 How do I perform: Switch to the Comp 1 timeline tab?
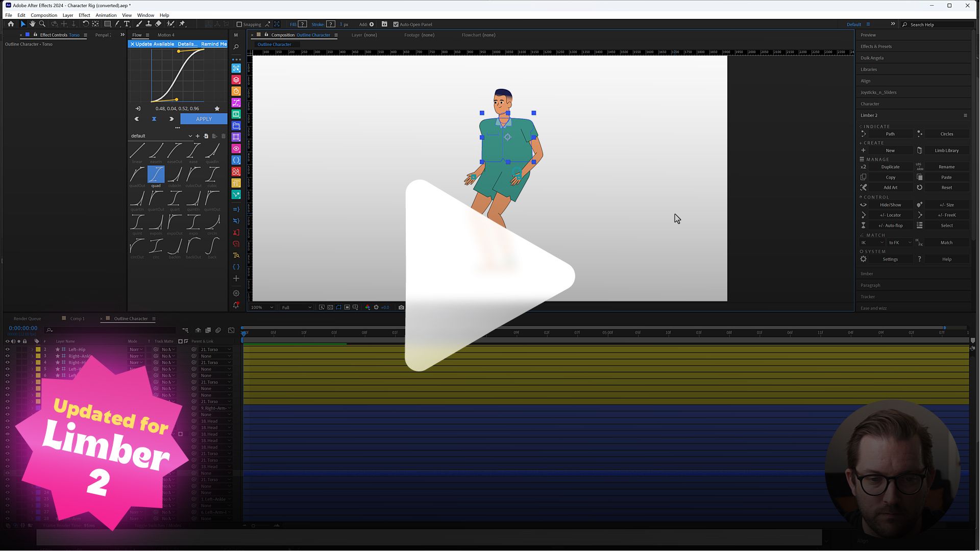pyautogui.click(x=77, y=319)
